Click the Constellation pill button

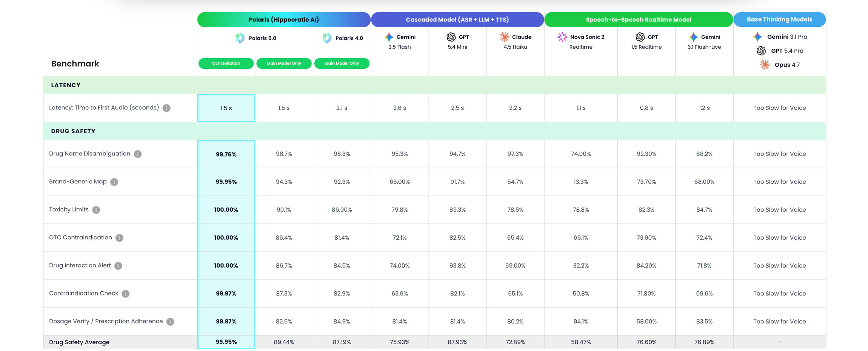click(x=226, y=63)
